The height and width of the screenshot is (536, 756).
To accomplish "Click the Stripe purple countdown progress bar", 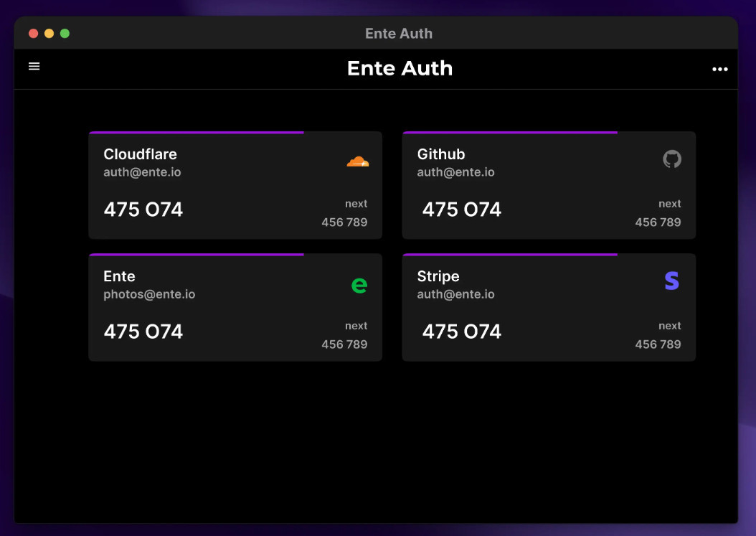I will pos(510,255).
